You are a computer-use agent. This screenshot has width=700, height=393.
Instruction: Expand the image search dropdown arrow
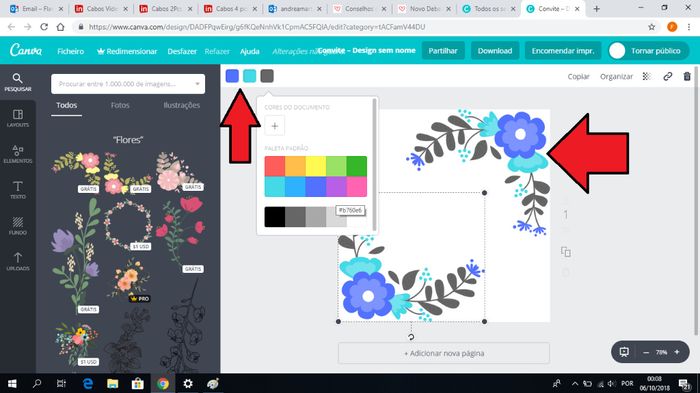197,84
